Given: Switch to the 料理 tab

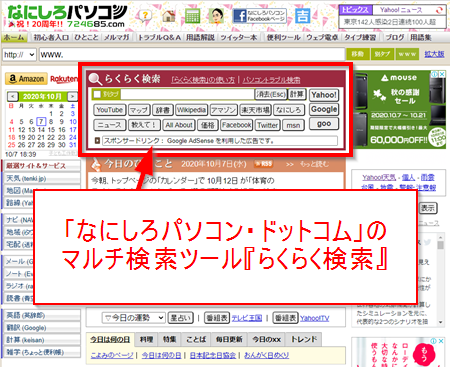Looking at the screenshot, I should 146,339.
